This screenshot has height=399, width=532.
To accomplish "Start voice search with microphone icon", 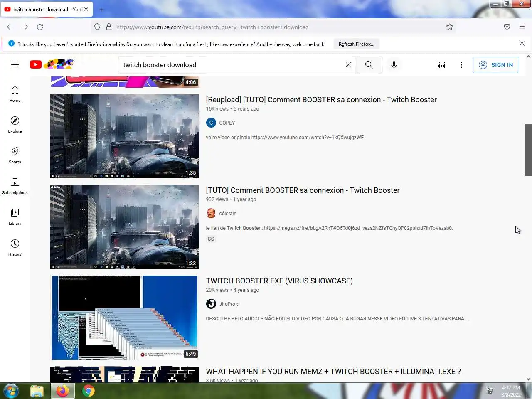I will point(394,65).
